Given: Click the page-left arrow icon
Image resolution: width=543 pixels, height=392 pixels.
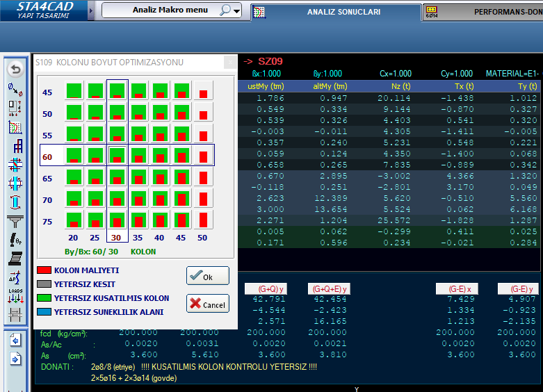Looking at the screenshot, I should coord(15,341).
